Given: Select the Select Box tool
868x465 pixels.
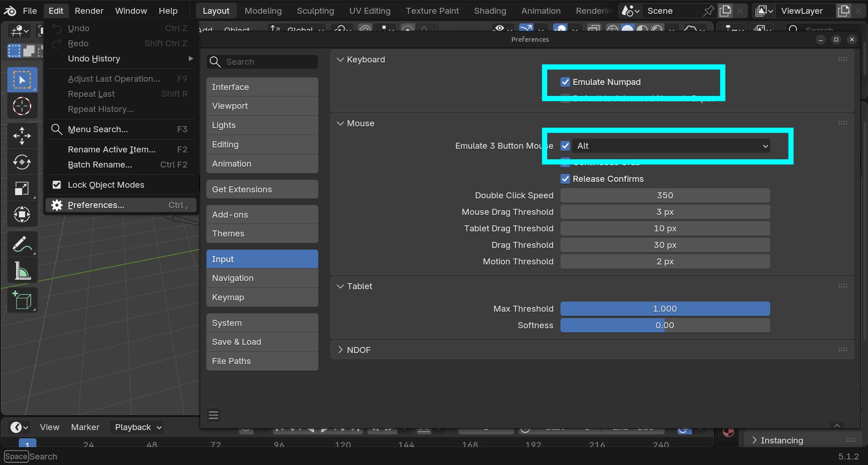Looking at the screenshot, I should 22,80.
